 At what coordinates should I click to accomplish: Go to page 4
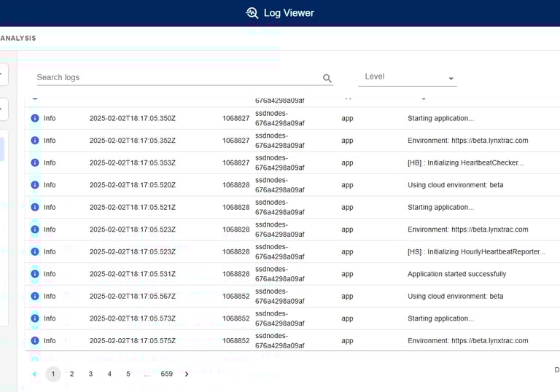[x=109, y=375]
